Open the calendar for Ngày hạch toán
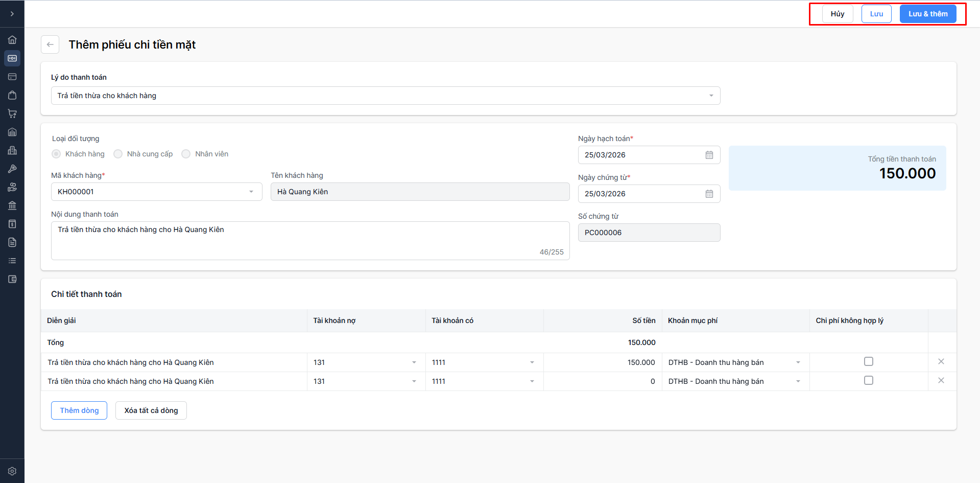Viewport: 980px width, 483px height. pyautogui.click(x=709, y=155)
